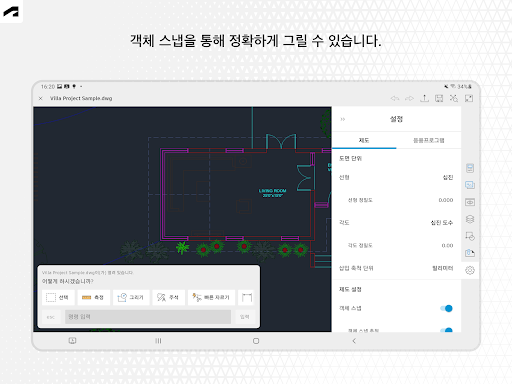Open the blocks icon in right sidebar

coord(470,236)
